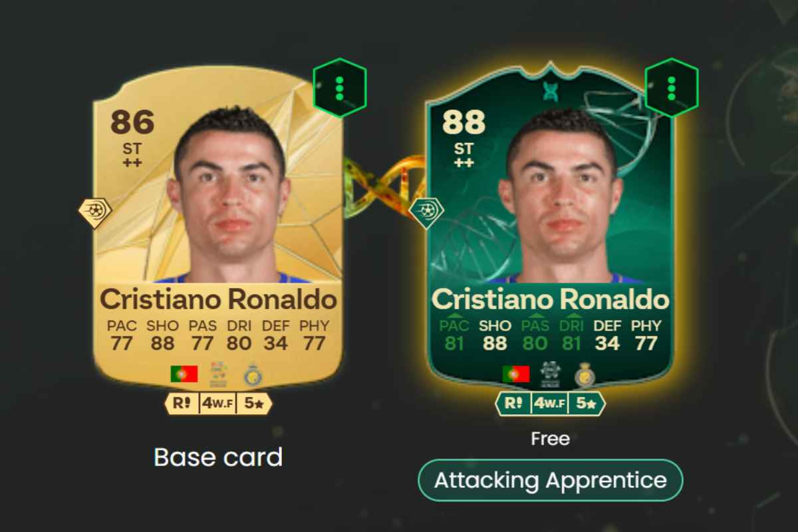Select the 4 W.F badge on green card
This screenshot has height=532, width=798.
coord(550,404)
